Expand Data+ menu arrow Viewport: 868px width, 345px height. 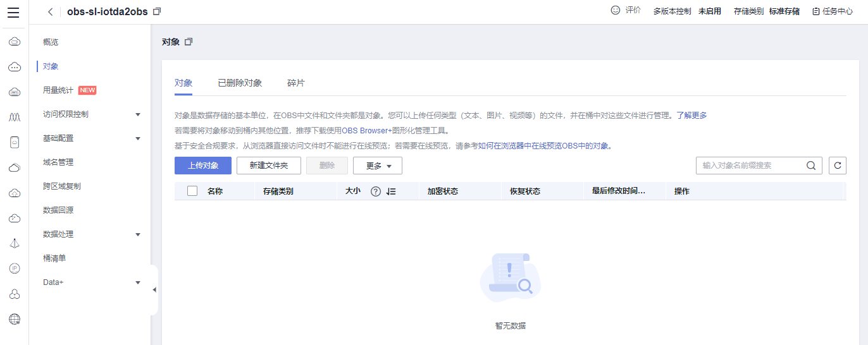coord(138,282)
